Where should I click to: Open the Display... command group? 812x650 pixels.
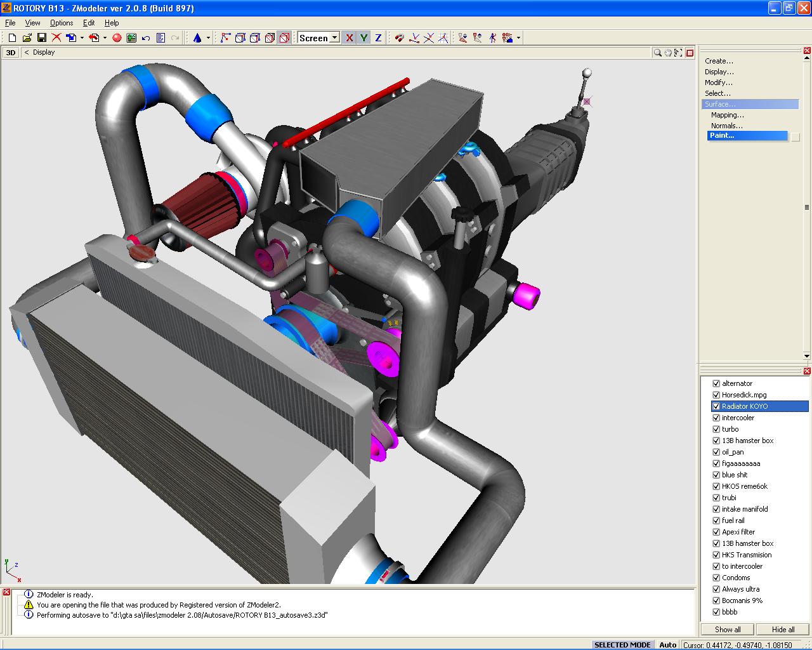point(719,72)
